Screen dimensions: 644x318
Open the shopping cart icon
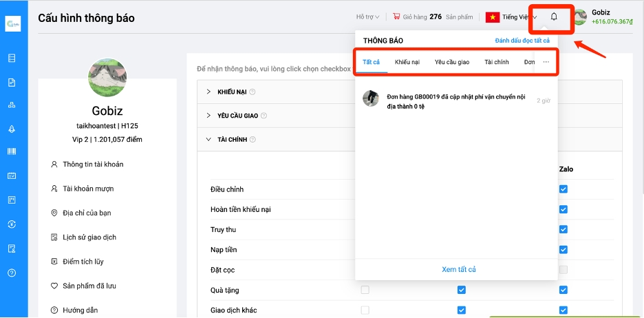coord(396,17)
